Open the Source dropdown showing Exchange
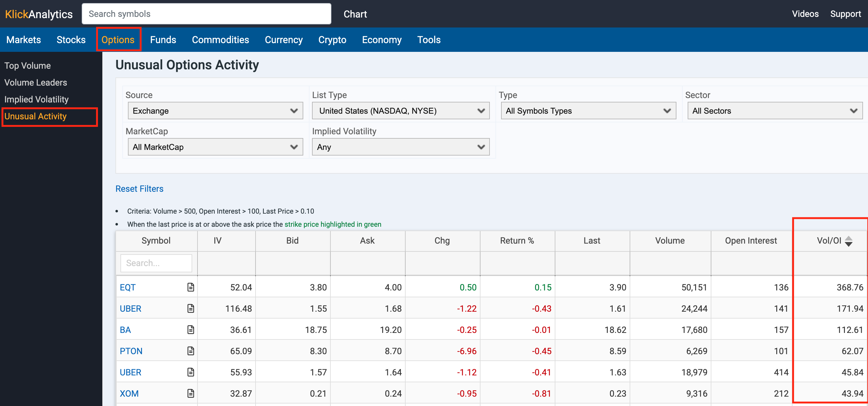 coord(215,111)
